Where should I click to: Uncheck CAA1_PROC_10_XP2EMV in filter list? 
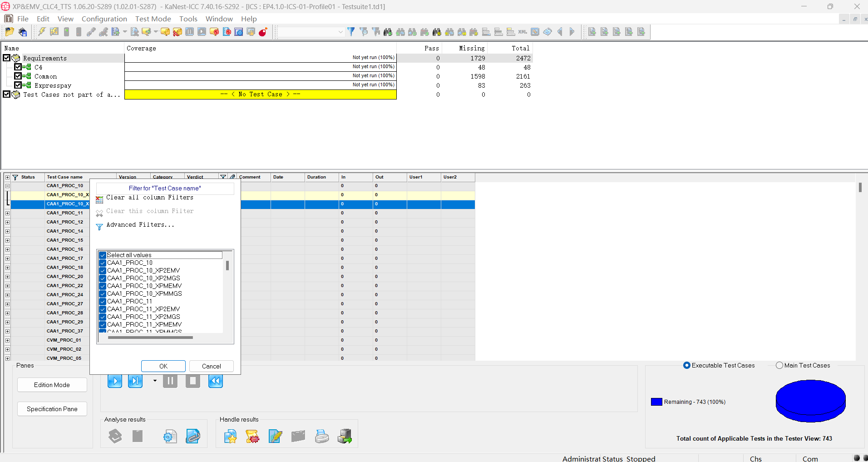[x=103, y=271]
